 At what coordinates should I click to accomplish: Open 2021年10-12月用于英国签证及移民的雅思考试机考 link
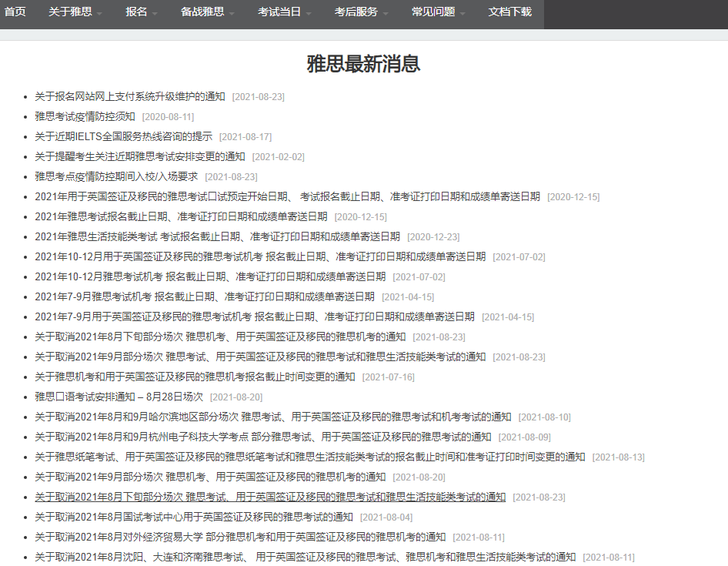[x=260, y=256]
